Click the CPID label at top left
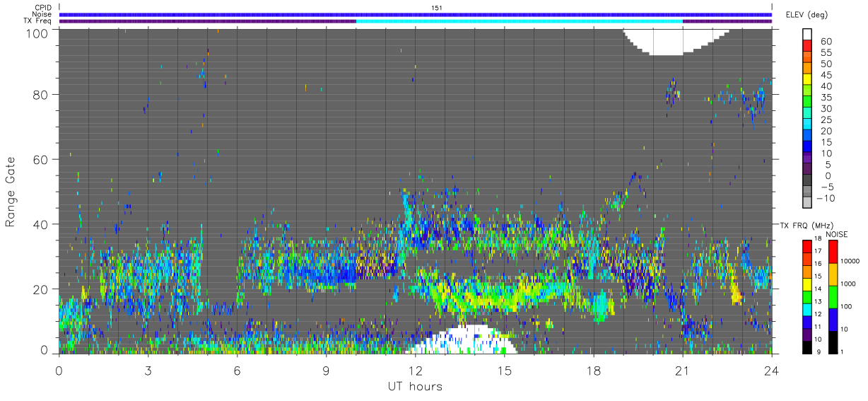868x401 pixels. (42, 8)
